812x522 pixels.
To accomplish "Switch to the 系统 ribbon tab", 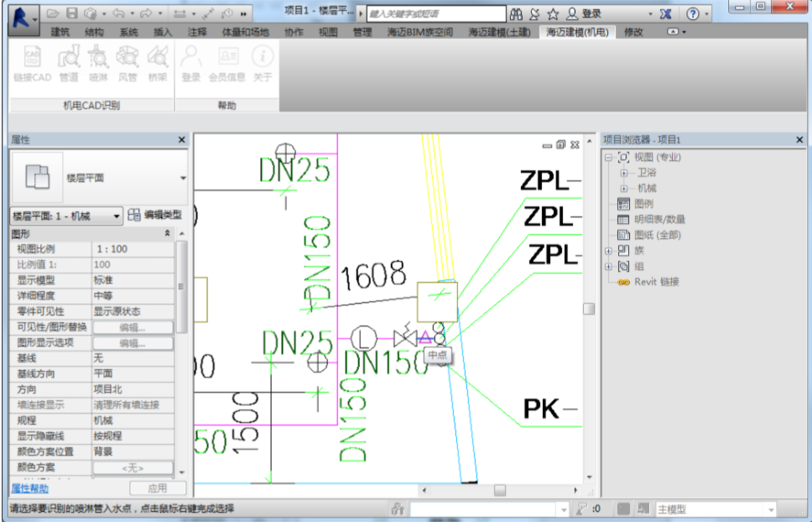I will tap(128, 32).
